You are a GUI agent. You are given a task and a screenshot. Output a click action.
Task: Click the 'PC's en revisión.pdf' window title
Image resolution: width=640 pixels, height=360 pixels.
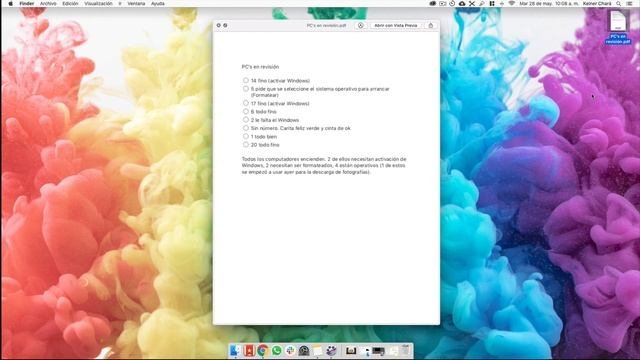pyautogui.click(x=327, y=25)
